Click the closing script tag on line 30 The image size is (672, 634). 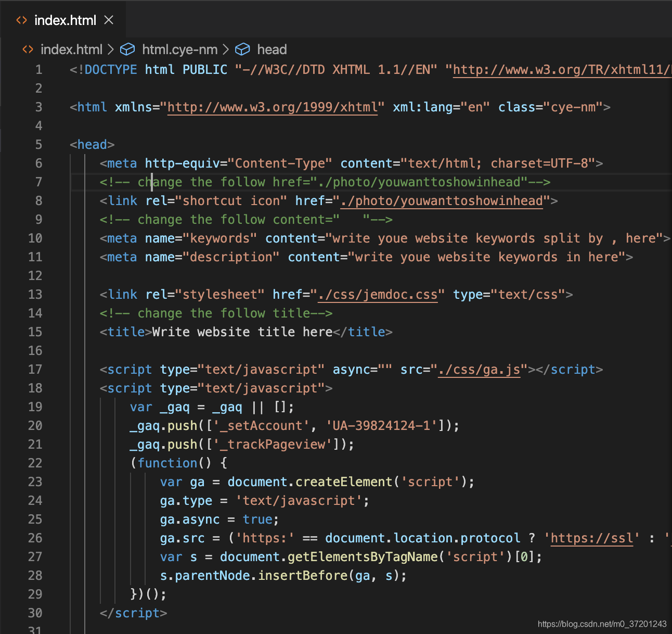pyautogui.click(x=134, y=613)
